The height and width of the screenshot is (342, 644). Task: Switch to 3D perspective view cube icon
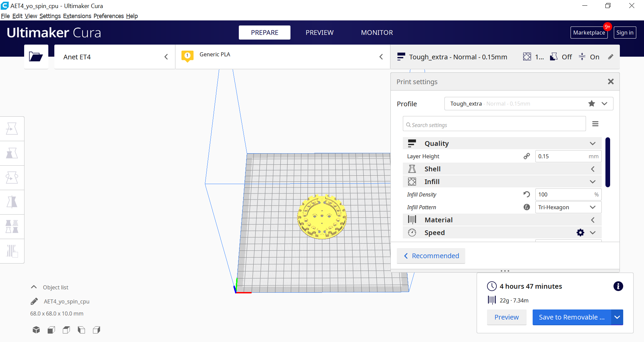click(x=36, y=330)
